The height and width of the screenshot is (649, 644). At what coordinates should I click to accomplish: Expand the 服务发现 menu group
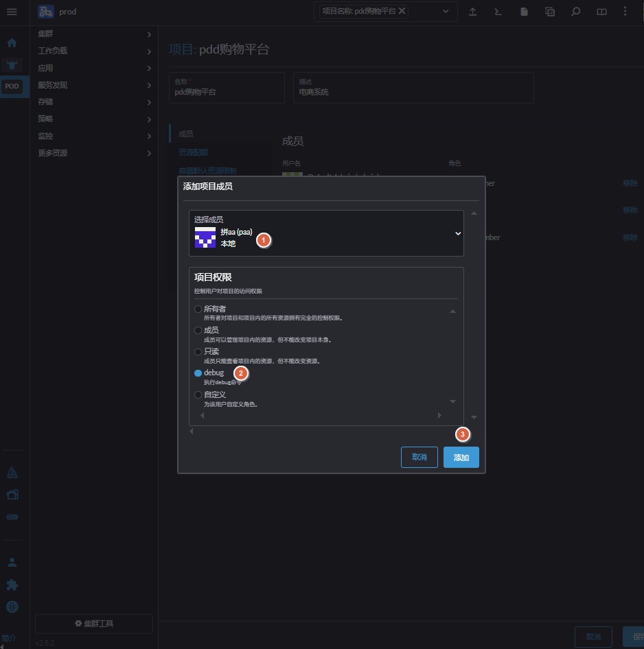(x=95, y=85)
